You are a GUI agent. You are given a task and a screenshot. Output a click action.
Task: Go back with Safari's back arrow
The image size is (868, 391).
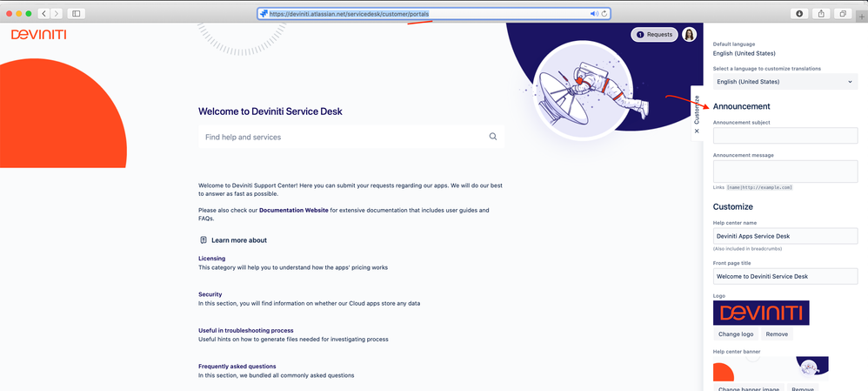(x=43, y=13)
